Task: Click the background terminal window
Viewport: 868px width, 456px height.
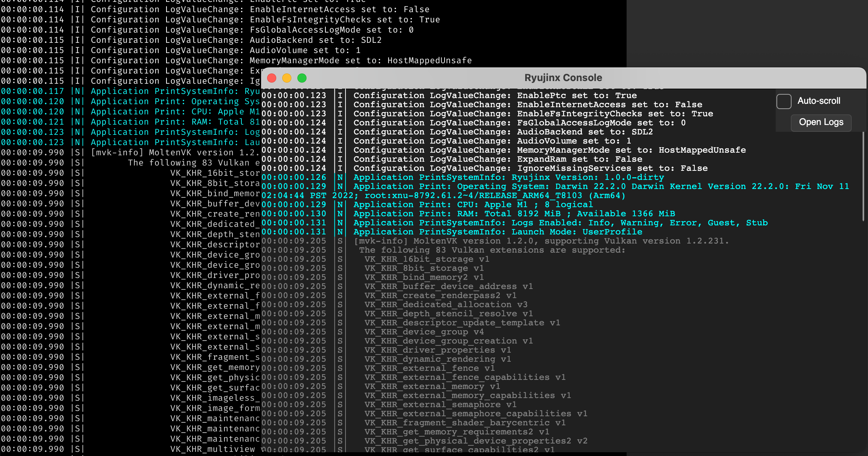Action: pyautogui.click(x=132, y=265)
